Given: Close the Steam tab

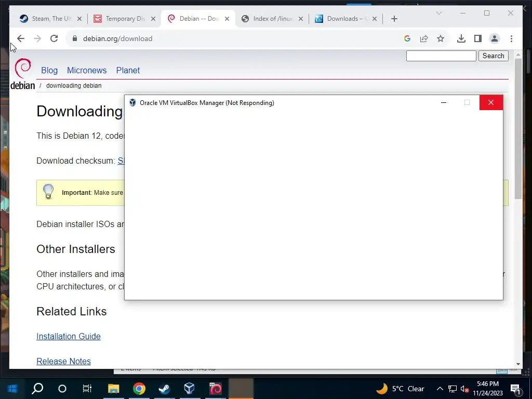Looking at the screenshot, I should point(79,19).
